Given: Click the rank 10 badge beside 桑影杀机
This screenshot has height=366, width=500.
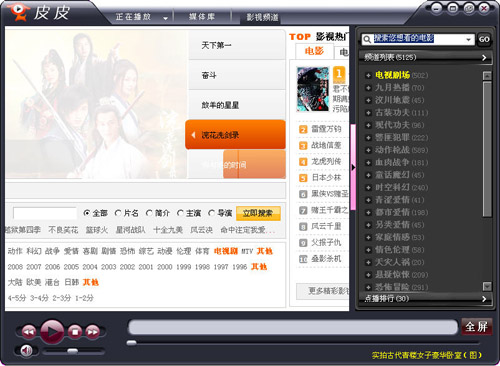Looking at the screenshot, I should click(x=303, y=259).
